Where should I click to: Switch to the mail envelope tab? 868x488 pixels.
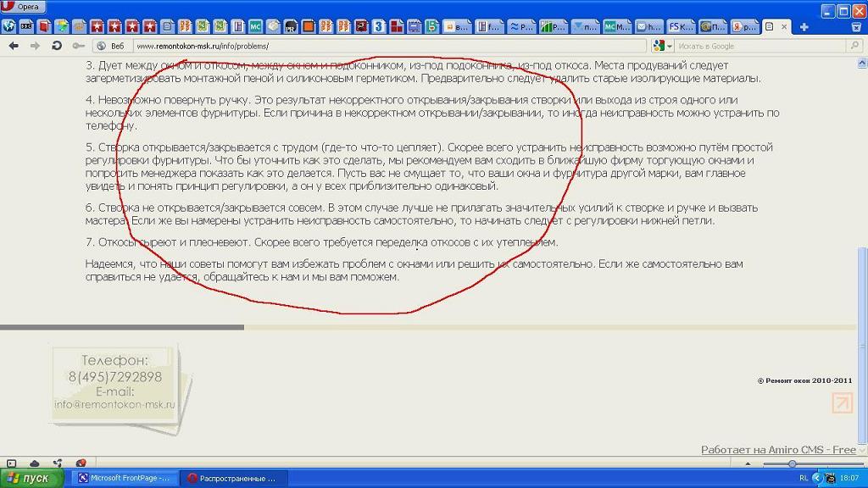(x=648, y=26)
